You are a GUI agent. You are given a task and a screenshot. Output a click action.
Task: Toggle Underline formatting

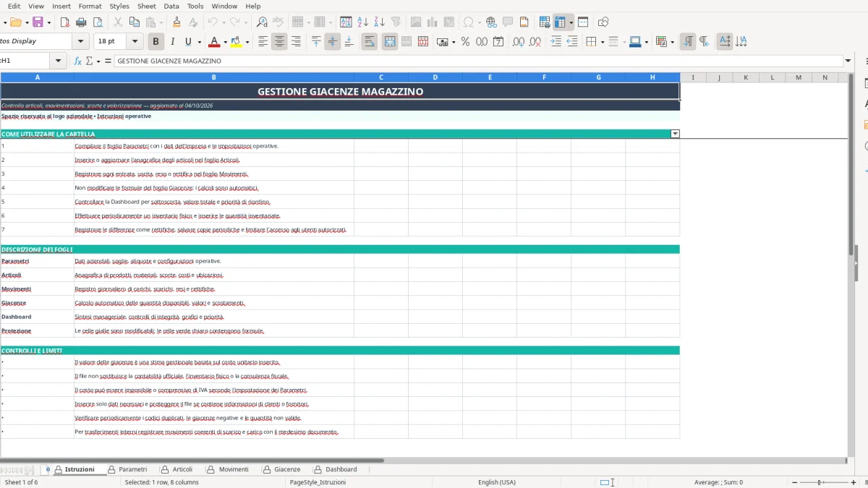click(189, 42)
